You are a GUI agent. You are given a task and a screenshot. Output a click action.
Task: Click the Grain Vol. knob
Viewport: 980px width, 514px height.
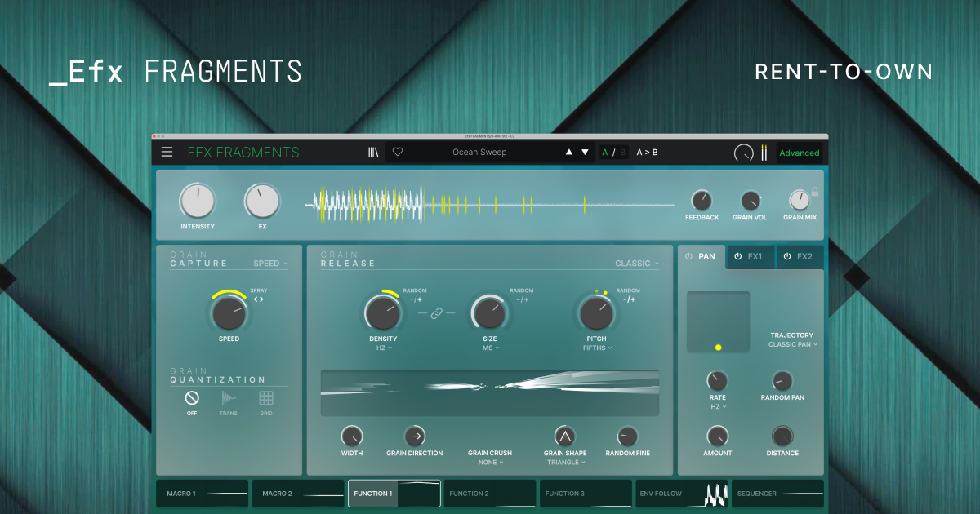coord(751,200)
